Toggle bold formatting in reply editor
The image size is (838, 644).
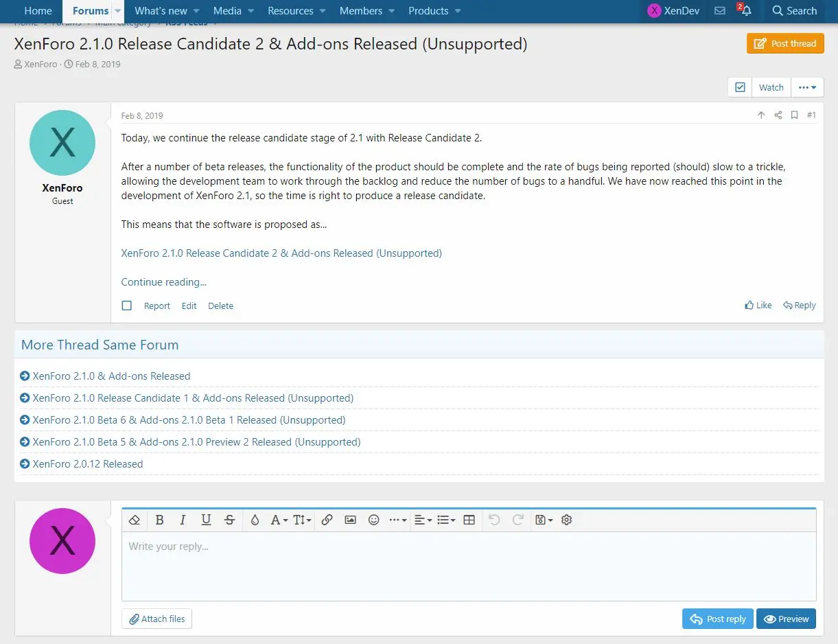(x=159, y=520)
